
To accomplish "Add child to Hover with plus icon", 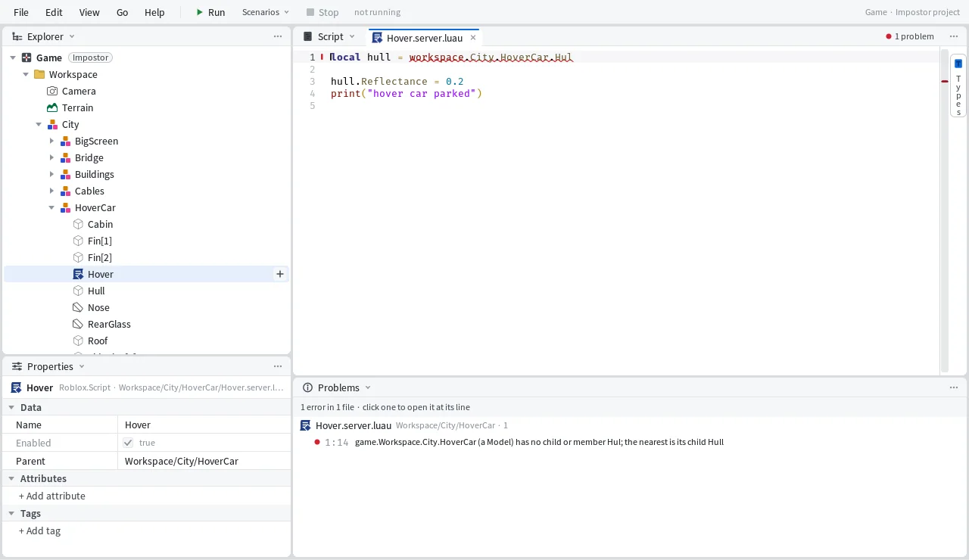I will coord(280,274).
